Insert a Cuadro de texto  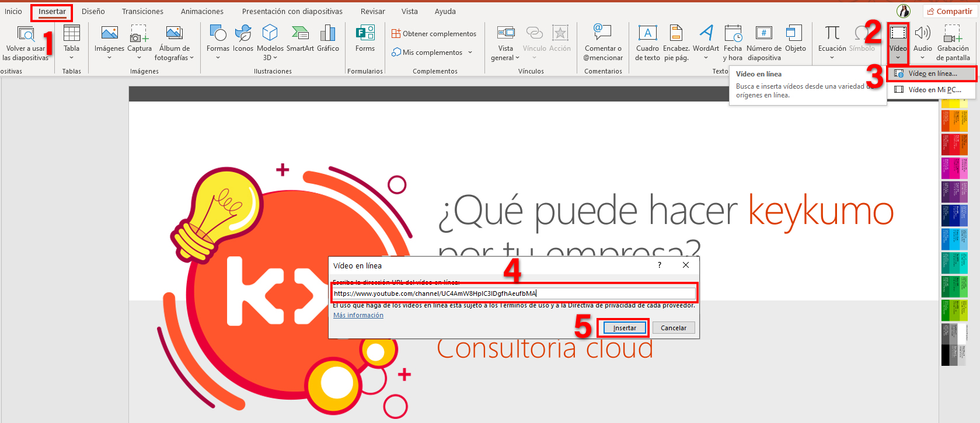647,42
